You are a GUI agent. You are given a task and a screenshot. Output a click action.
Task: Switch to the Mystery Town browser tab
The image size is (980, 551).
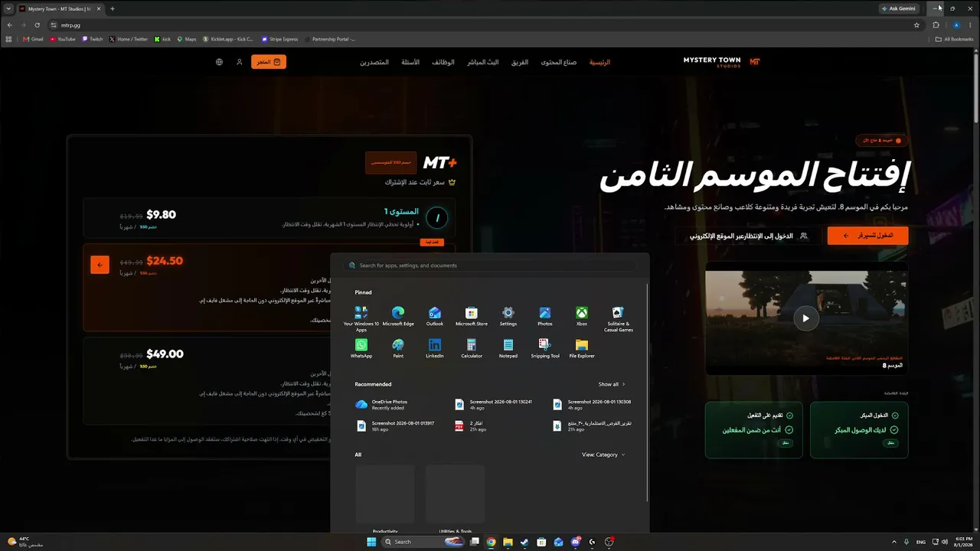[60, 8]
